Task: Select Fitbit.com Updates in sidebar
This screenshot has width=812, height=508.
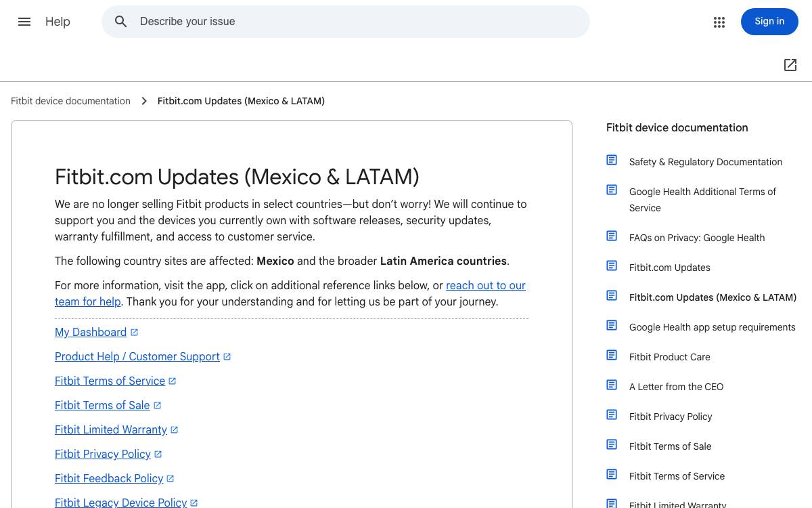Action: tap(670, 268)
